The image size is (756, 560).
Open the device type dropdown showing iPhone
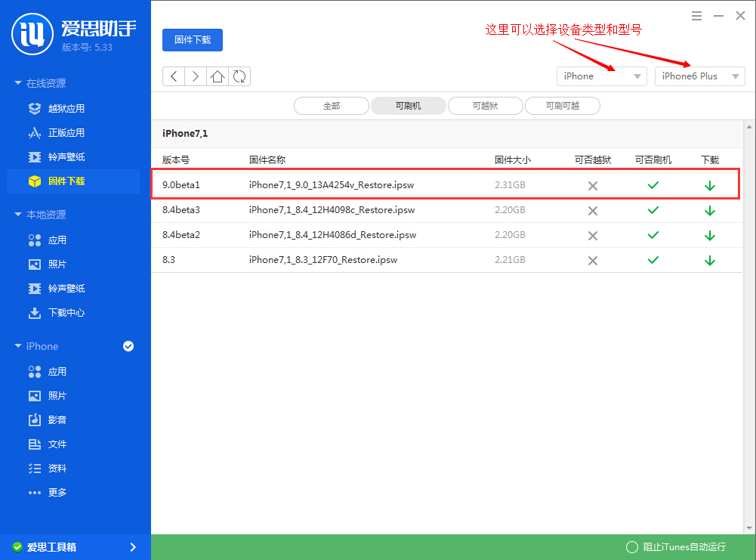[x=601, y=76]
